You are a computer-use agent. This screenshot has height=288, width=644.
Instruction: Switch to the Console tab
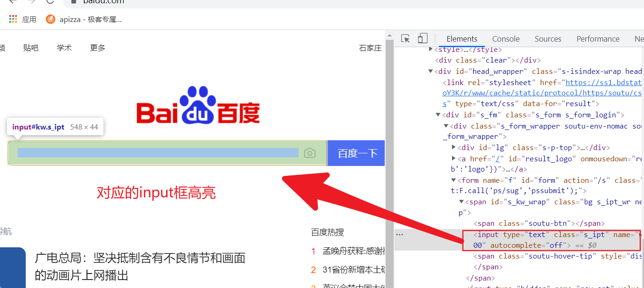(x=505, y=39)
